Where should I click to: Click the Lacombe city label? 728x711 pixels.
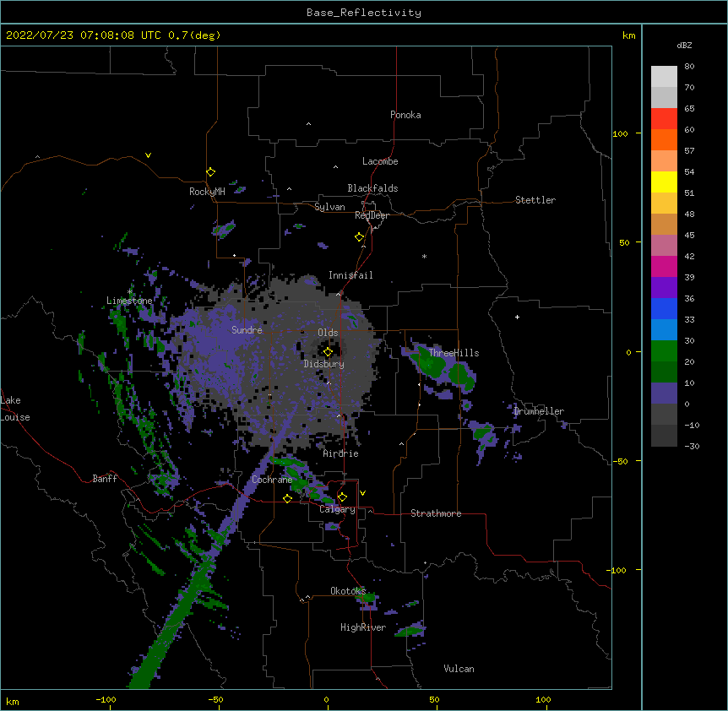pyautogui.click(x=380, y=161)
